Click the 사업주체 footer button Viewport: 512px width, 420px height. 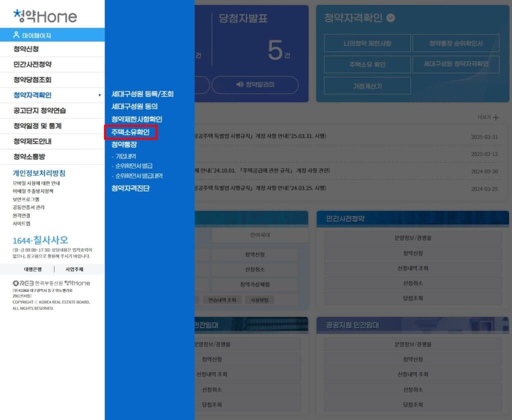click(74, 269)
